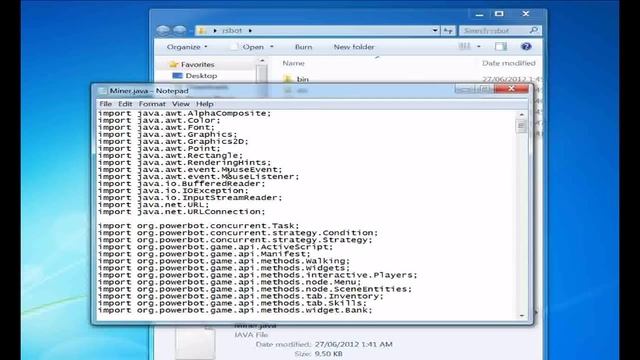Click Burn in Explorer toolbar
The image size is (640, 360).
303,47
